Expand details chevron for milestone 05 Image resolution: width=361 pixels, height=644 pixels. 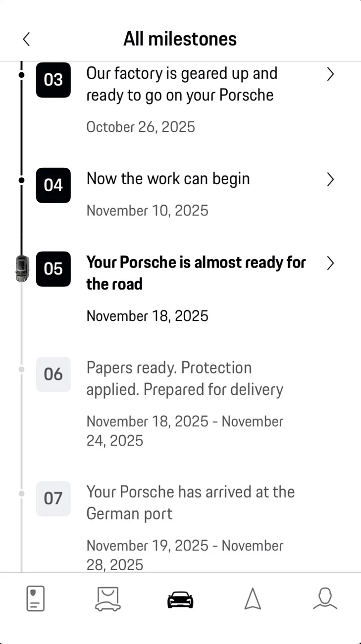(x=330, y=263)
